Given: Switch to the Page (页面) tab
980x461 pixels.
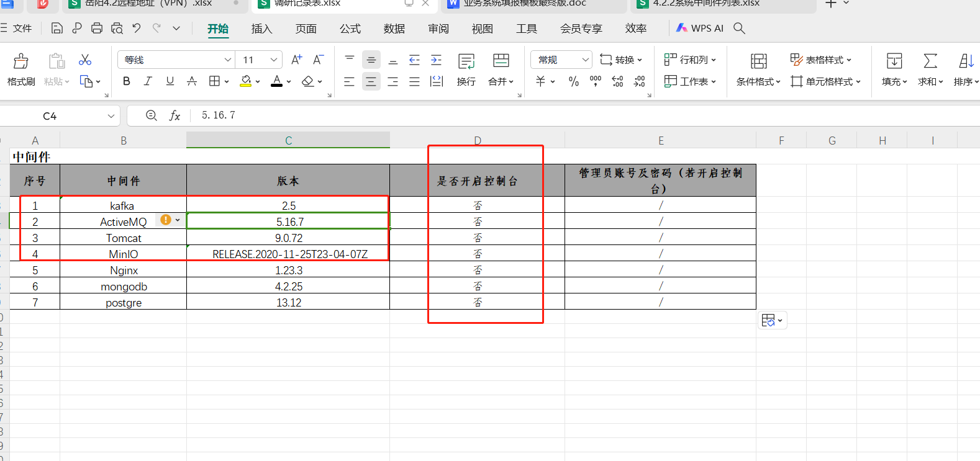Looking at the screenshot, I should click(306, 29).
